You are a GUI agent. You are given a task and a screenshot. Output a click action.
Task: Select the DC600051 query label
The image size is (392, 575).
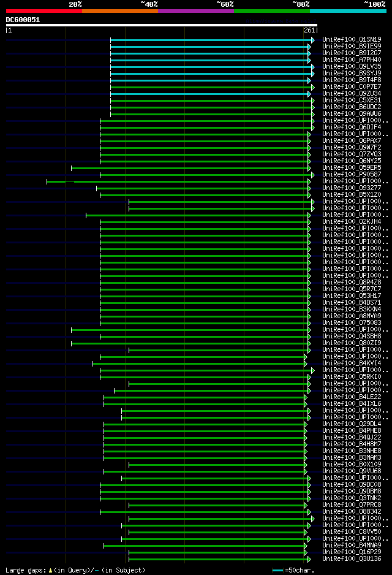coord(23,20)
